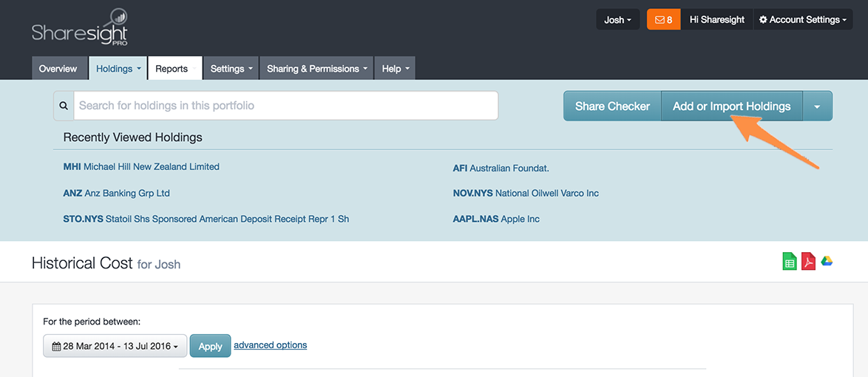Image resolution: width=868 pixels, height=377 pixels.
Task: Click 'Recently Viewed Holdings' label
Action: (x=133, y=137)
